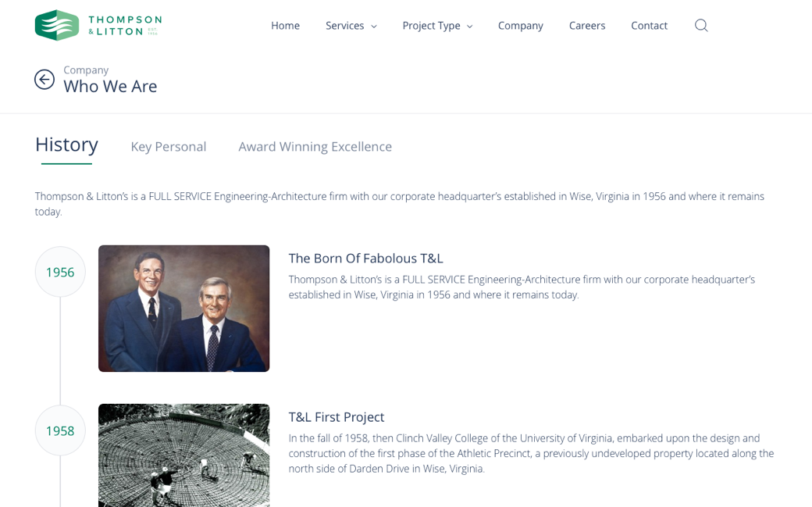Click the intro paragraph about FULL SERVICE firm

point(399,204)
